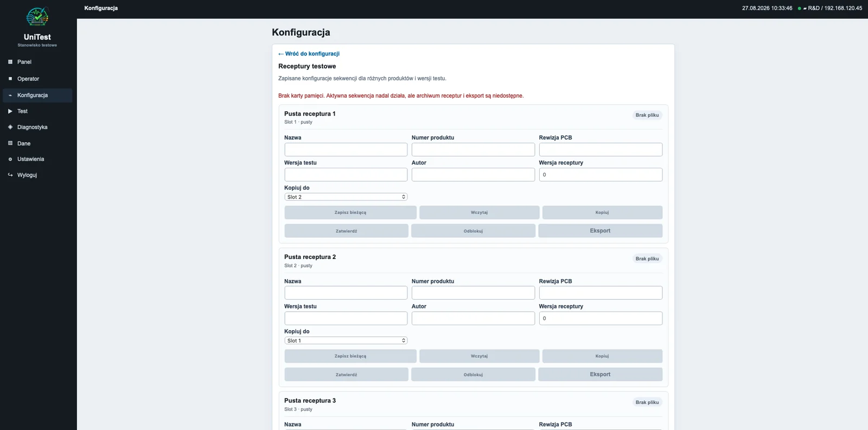Focus the Nazwa field in Pusta receptura 1
The image size is (868, 430).
[346, 149]
